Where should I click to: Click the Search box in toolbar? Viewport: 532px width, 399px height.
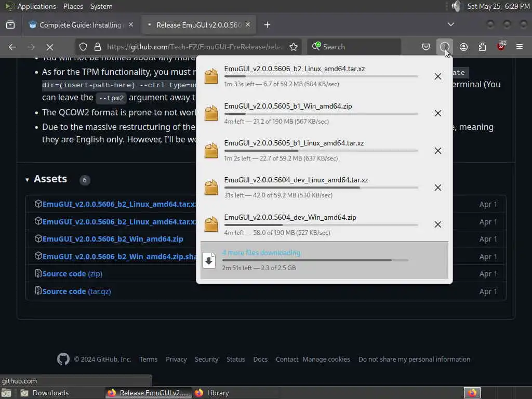click(x=354, y=47)
